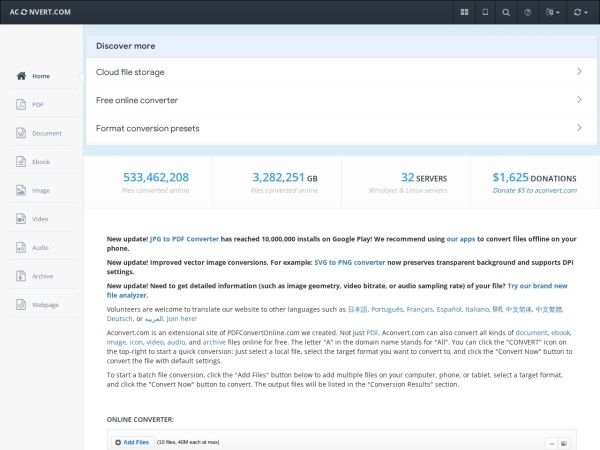This screenshot has height=450, width=600.
Task: Open the Archive menu label
Action: (42, 276)
